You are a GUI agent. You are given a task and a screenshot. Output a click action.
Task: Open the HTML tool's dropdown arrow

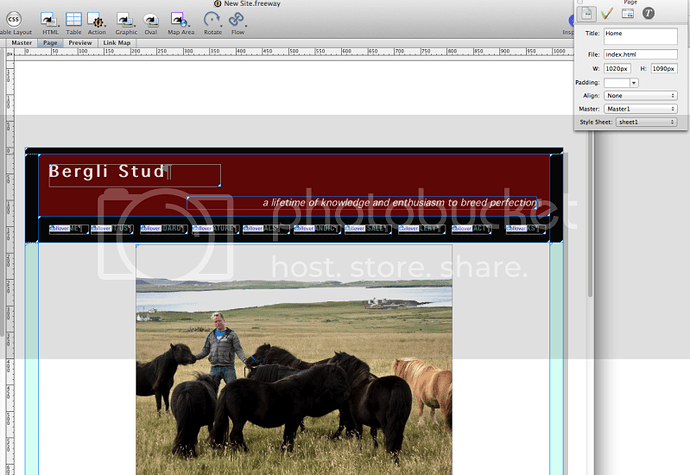coord(58,26)
